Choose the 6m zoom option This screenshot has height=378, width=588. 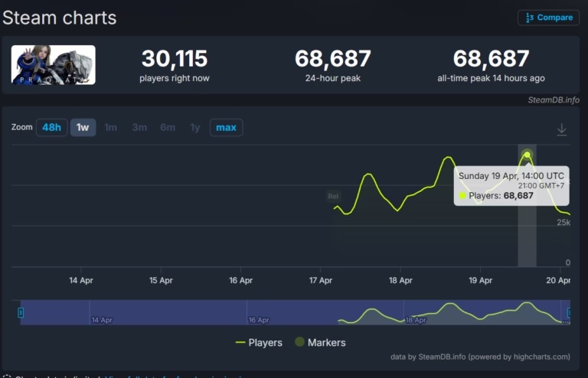pos(168,128)
